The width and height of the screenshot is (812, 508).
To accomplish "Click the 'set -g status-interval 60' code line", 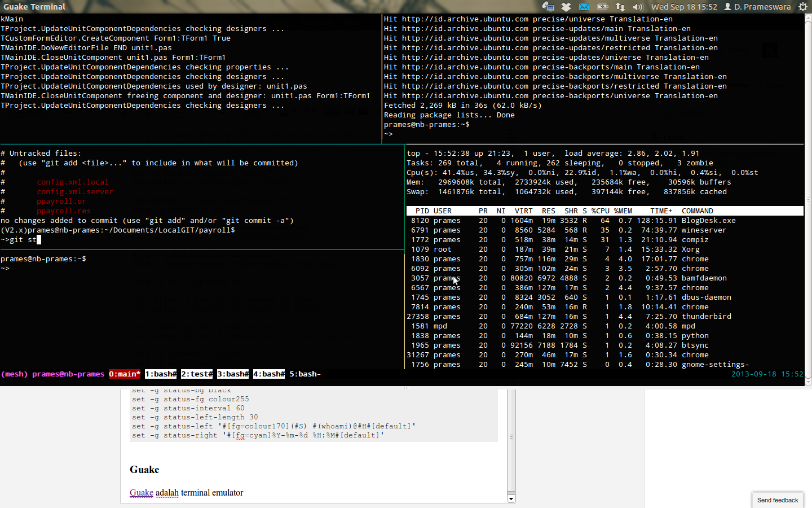I will click(x=188, y=408).
